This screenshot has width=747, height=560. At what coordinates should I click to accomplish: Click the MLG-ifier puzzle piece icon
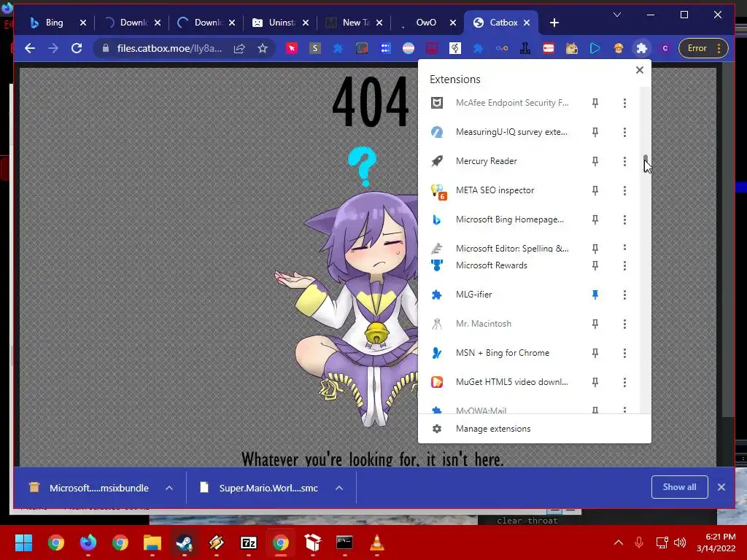tap(437, 295)
